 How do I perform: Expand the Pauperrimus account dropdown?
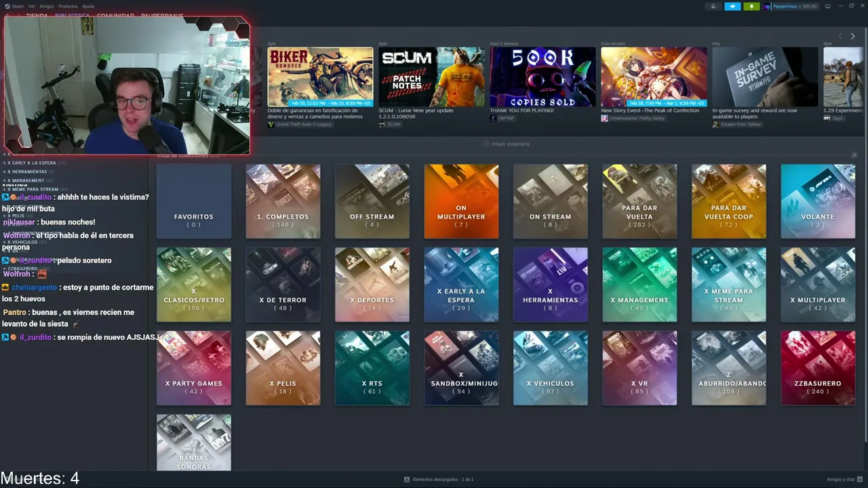pos(795,6)
